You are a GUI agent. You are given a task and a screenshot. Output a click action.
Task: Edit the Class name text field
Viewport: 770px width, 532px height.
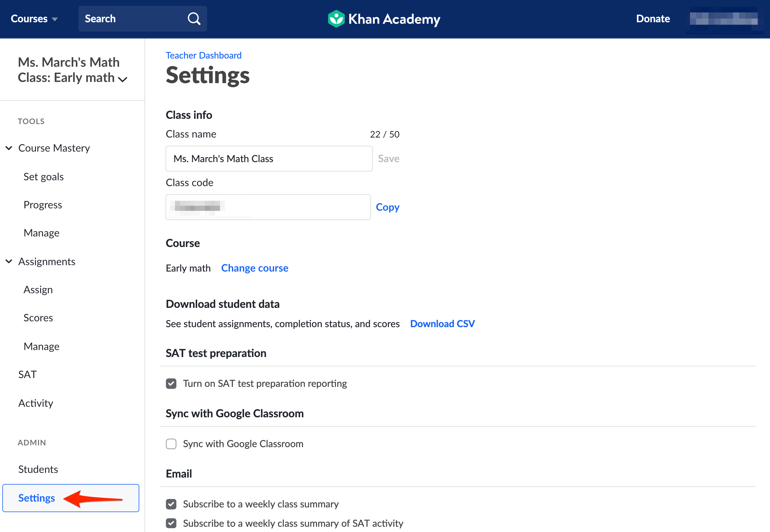269,159
